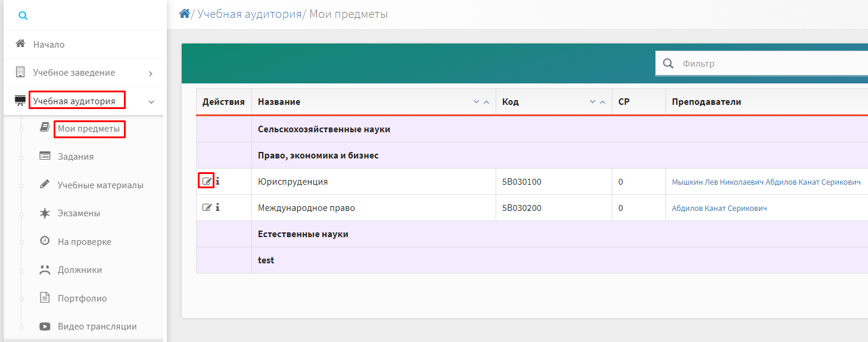Click the sad face icon beside Должники
The height and width of the screenshot is (342, 868).
pyautogui.click(x=45, y=269)
